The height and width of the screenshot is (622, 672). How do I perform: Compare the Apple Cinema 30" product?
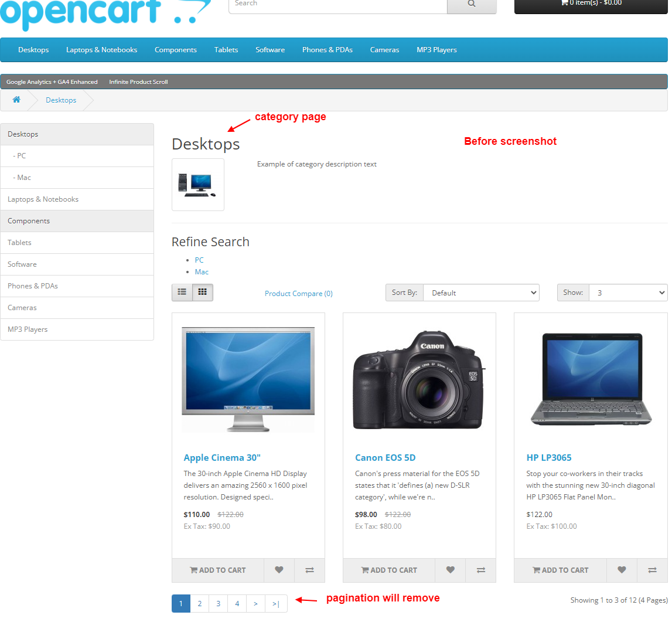[309, 570]
